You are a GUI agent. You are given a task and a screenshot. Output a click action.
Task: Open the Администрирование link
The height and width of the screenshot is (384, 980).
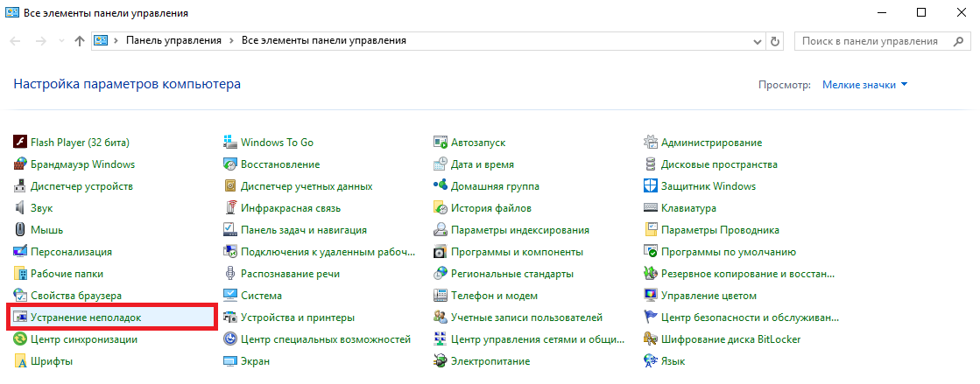711,143
